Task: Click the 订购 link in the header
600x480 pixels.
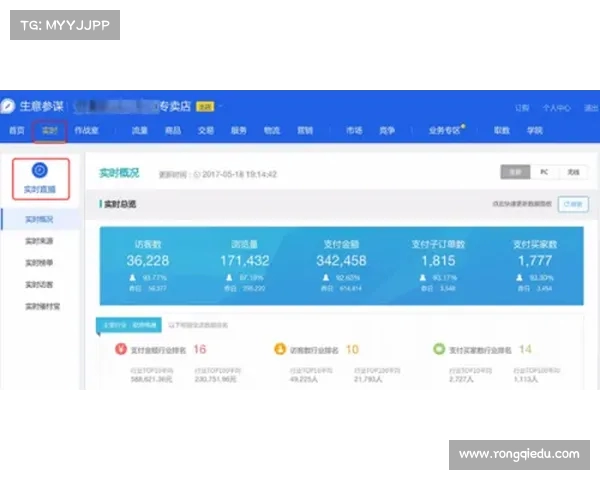Action: (521, 107)
